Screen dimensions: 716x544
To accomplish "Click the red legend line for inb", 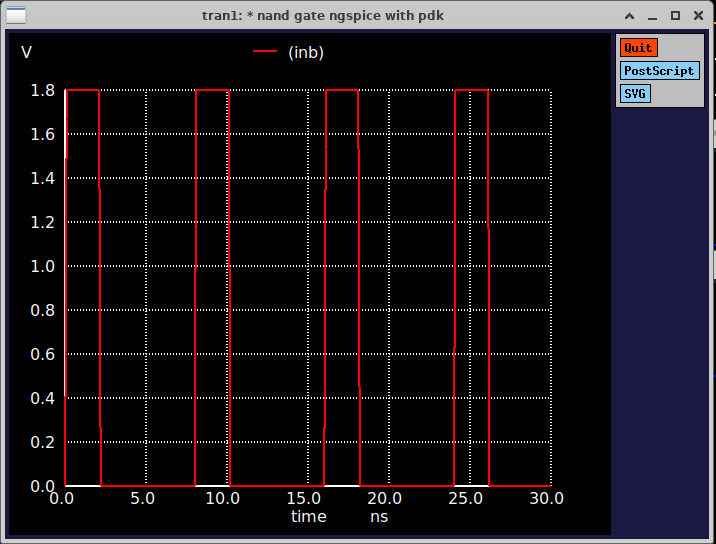I will pyautogui.click(x=265, y=52).
